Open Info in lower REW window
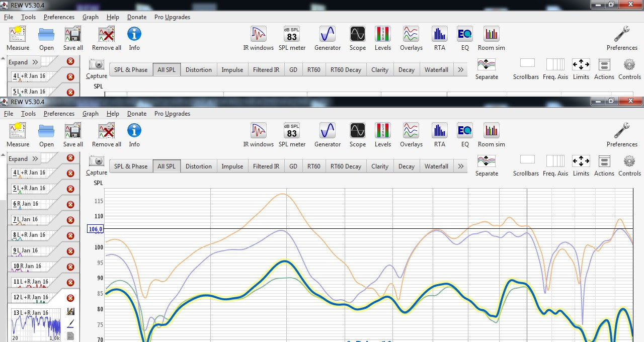The image size is (644, 342). (134, 131)
